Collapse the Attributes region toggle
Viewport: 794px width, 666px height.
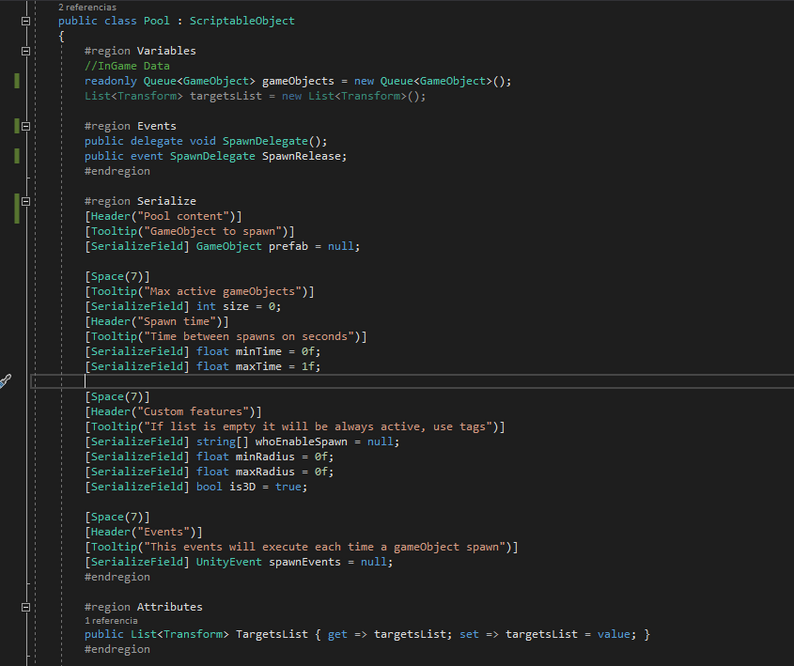[x=26, y=607]
